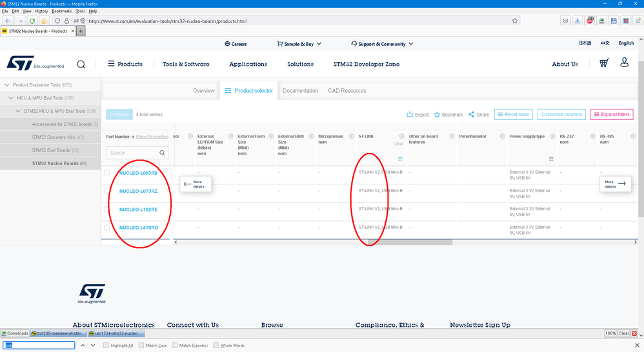This screenshot has width=644, height=352.
Task: Open the ST-LINK column filter icon
Action: click(400, 159)
